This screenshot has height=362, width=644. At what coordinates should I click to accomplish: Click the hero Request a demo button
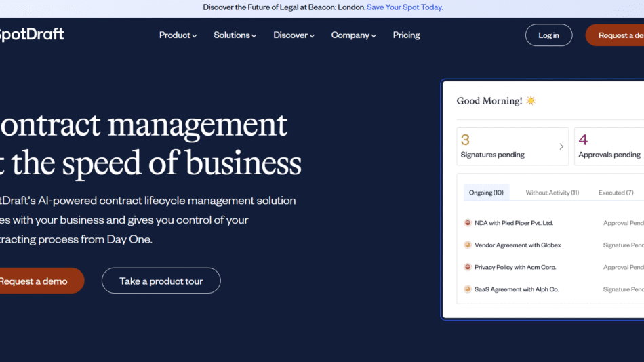tap(42, 281)
